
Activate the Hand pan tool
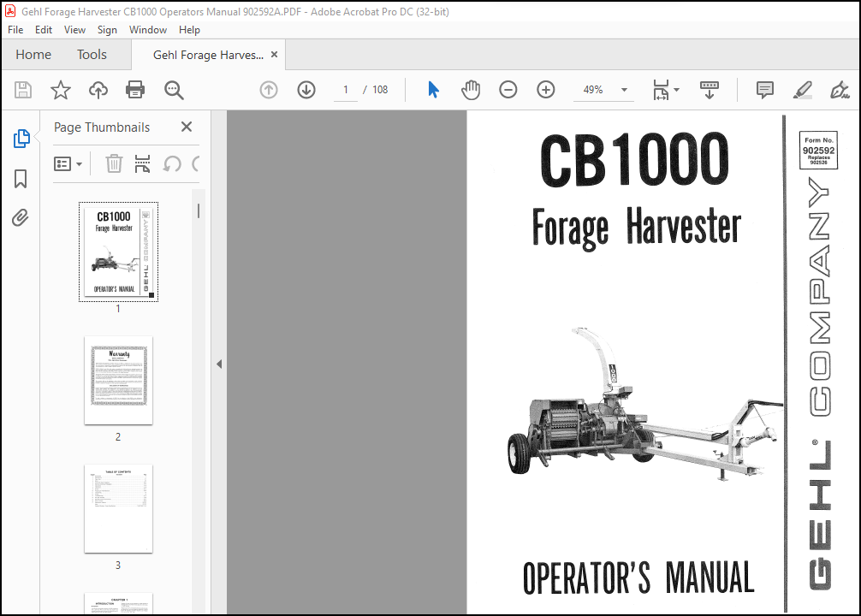[471, 90]
